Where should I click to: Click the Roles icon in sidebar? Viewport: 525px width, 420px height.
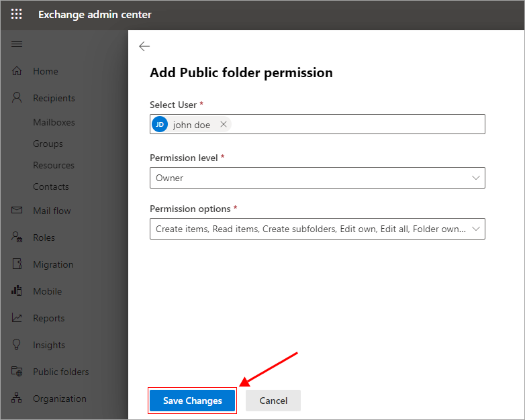pyautogui.click(x=17, y=238)
